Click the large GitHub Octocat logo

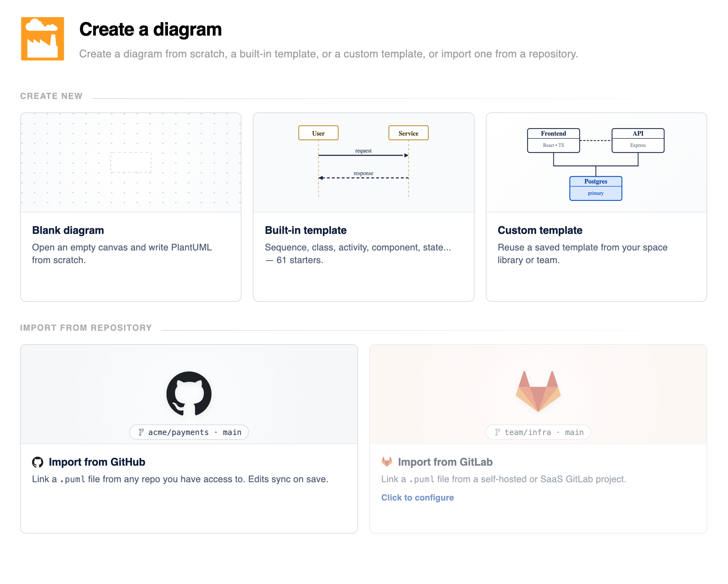(189, 393)
